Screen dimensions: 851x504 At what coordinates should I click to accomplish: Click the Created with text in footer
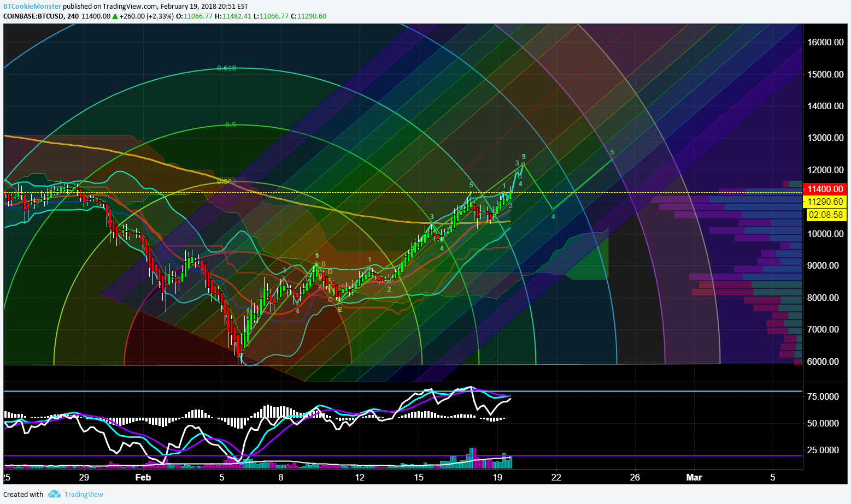pyautogui.click(x=24, y=494)
